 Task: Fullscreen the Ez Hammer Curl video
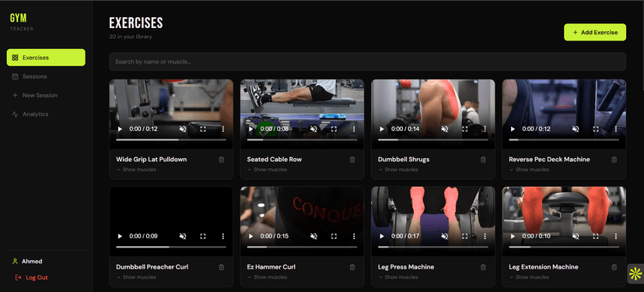(334, 237)
